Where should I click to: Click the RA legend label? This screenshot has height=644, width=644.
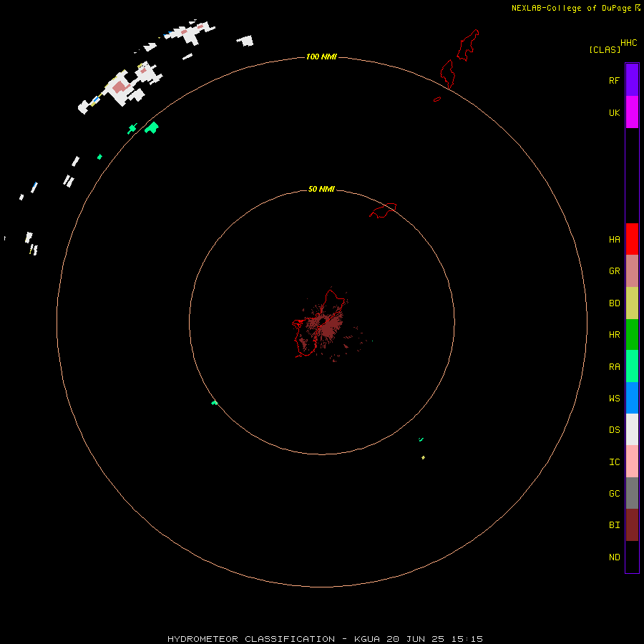click(x=614, y=367)
